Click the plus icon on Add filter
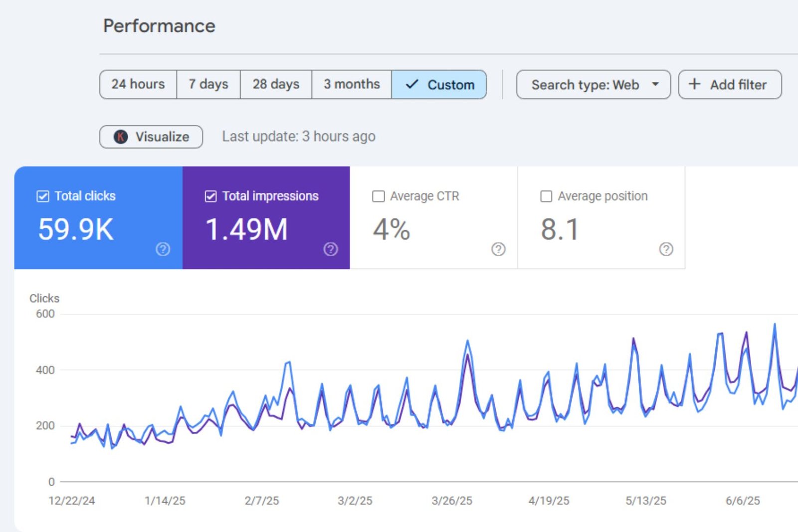 [694, 84]
